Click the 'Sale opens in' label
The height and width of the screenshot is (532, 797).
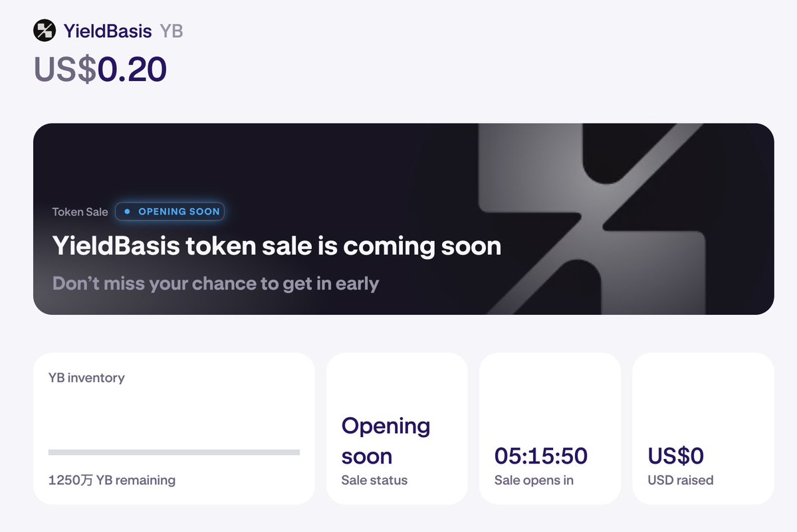coord(534,480)
